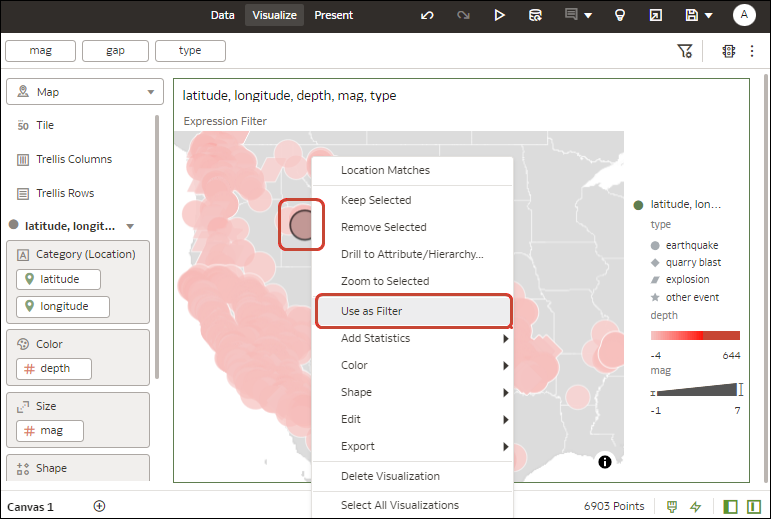Click the latitude, lon... legend layer dot
This screenshot has width=771, height=519.
638,205
